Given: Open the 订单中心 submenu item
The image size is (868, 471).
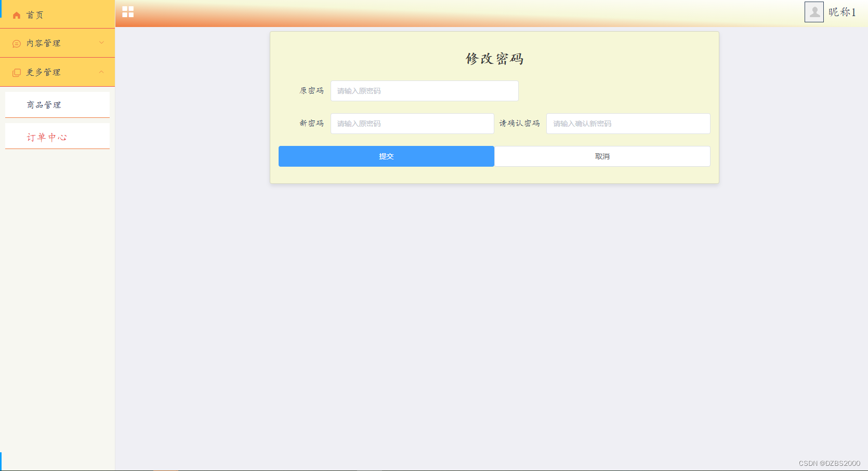Looking at the screenshot, I should [57, 137].
